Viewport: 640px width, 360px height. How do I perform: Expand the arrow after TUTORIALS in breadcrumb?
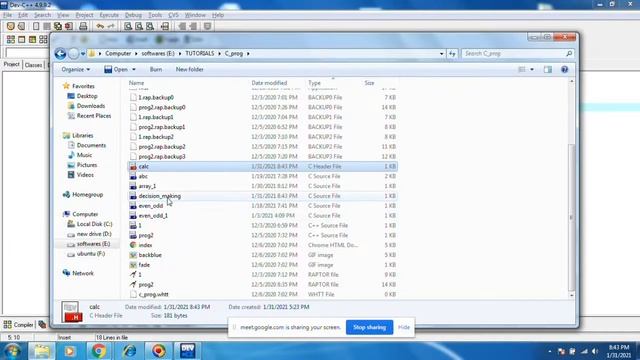tap(219, 53)
